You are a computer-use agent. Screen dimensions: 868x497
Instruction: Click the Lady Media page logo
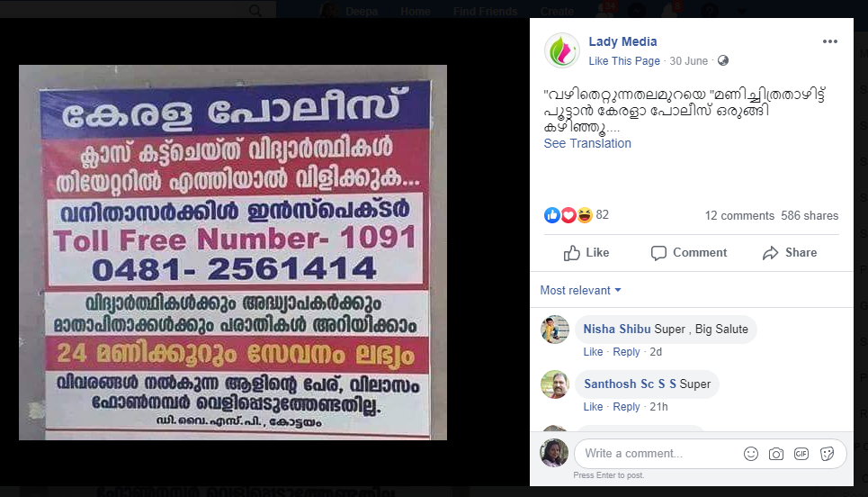[x=562, y=50]
